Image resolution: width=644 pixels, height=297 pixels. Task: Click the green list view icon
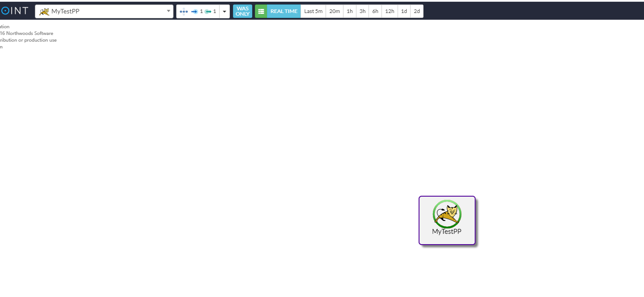[x=261, y=12]
